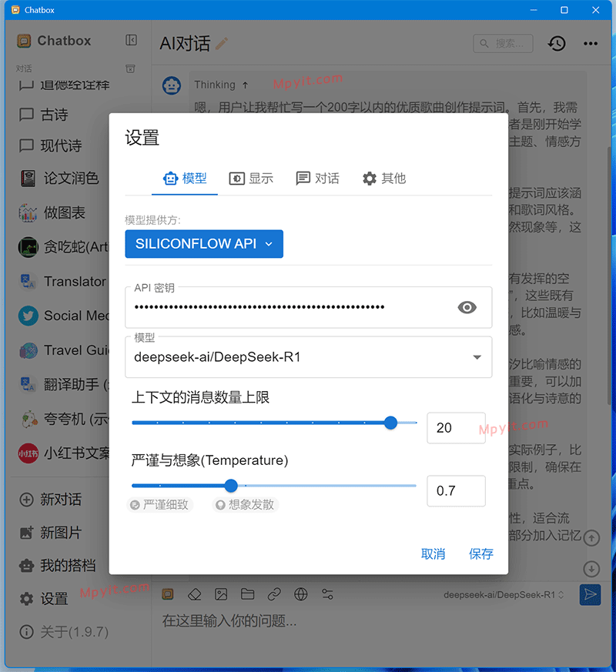
Task: Open the Travel Guide conversation
Action: coord(60,350)
